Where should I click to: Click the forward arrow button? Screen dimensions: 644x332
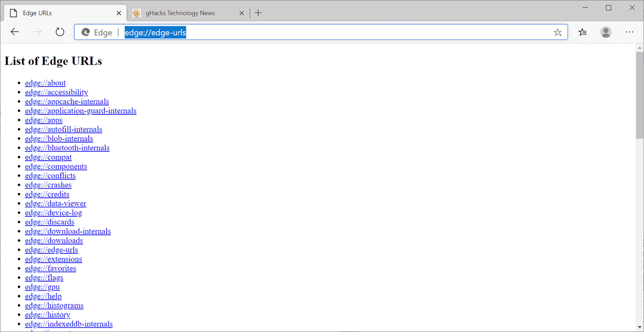pos(37,32)
